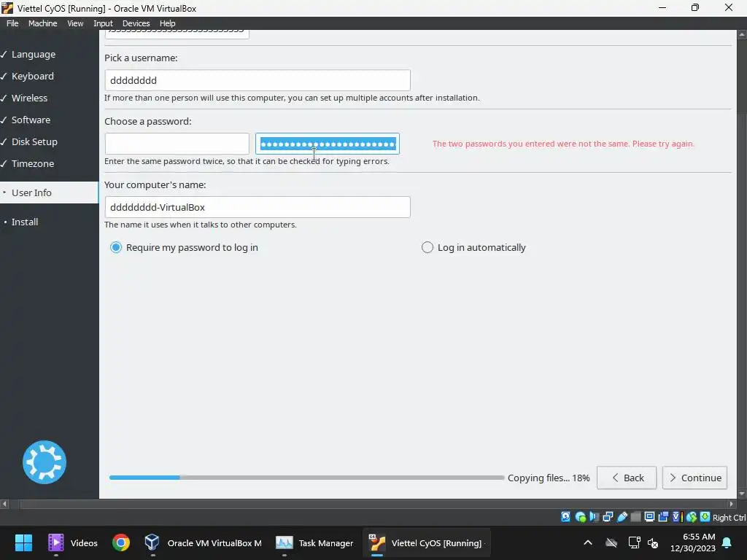Click the horizontal scrollbar right arrow
This screenshot has height=560, width=747.
coord(732,503)
